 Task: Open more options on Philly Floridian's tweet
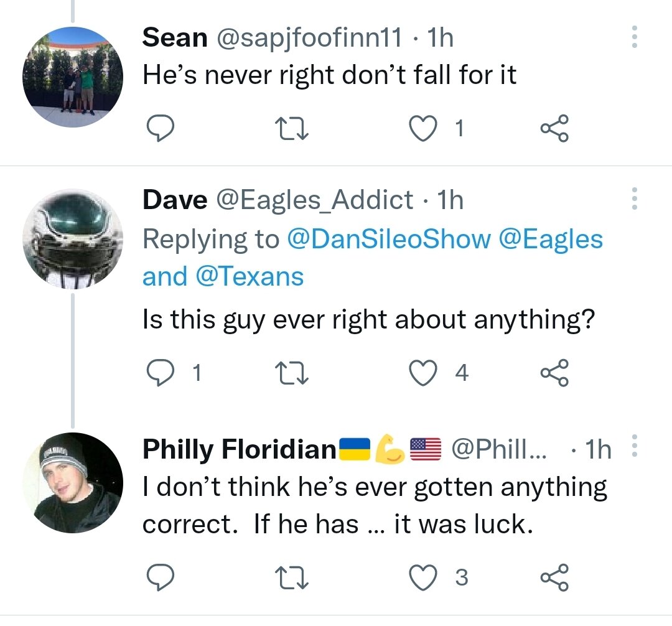634,446
